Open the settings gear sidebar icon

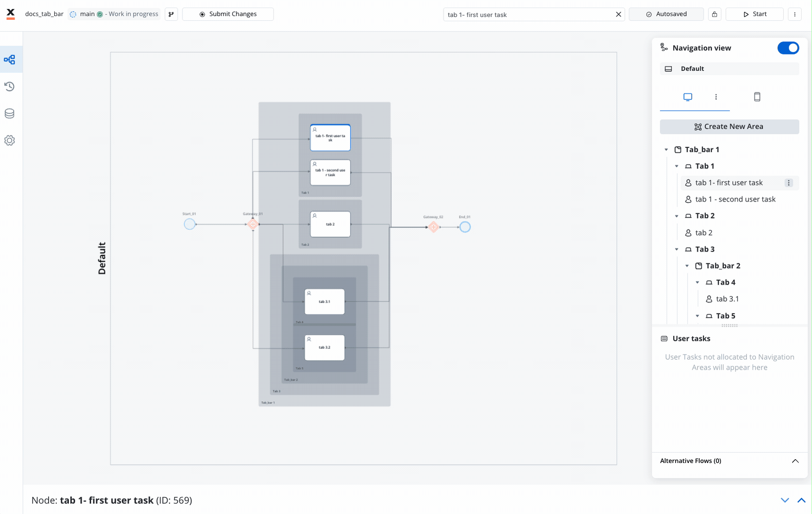click(x=9, y=140)
